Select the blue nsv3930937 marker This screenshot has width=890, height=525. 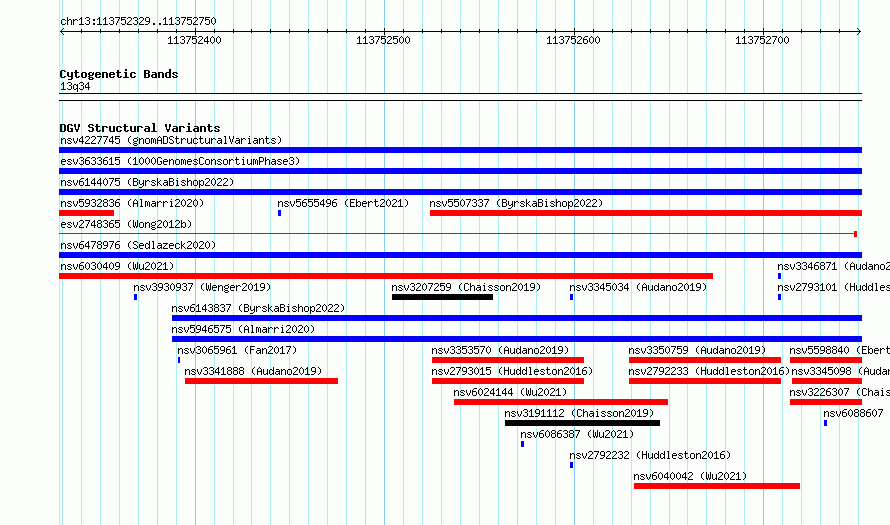(135, 297)
